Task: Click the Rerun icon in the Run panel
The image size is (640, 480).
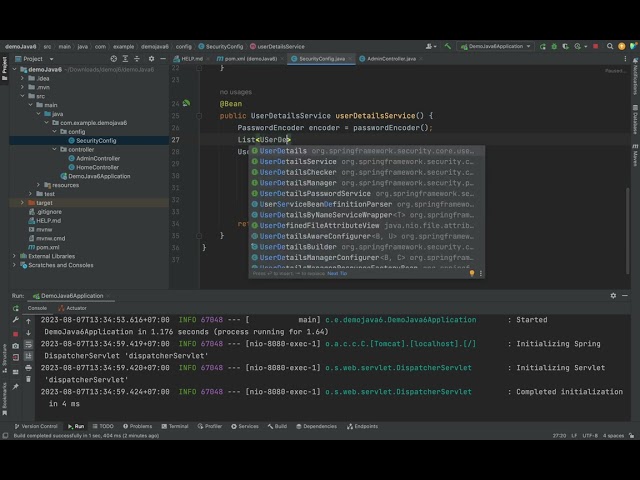Action: (x=16, y=308)
